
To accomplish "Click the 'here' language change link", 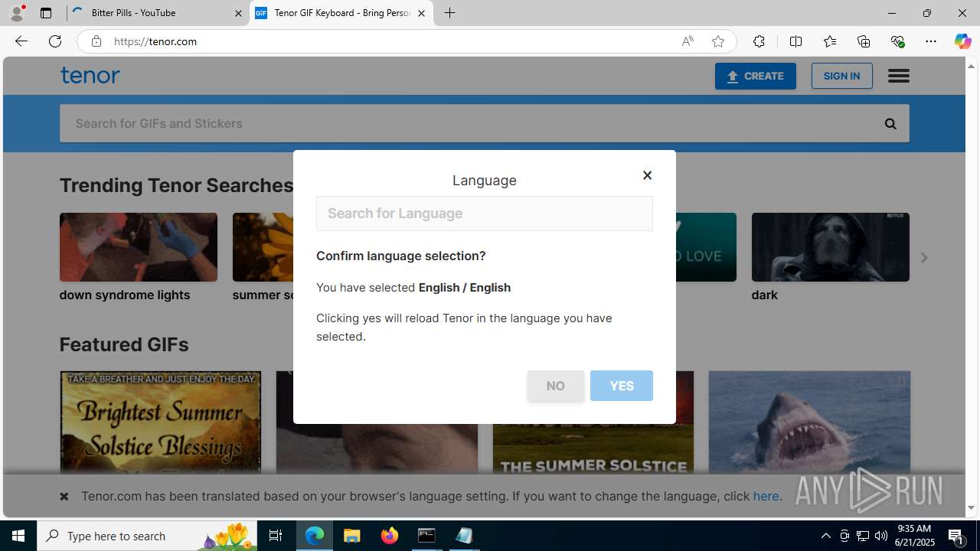I will (766, 496).
